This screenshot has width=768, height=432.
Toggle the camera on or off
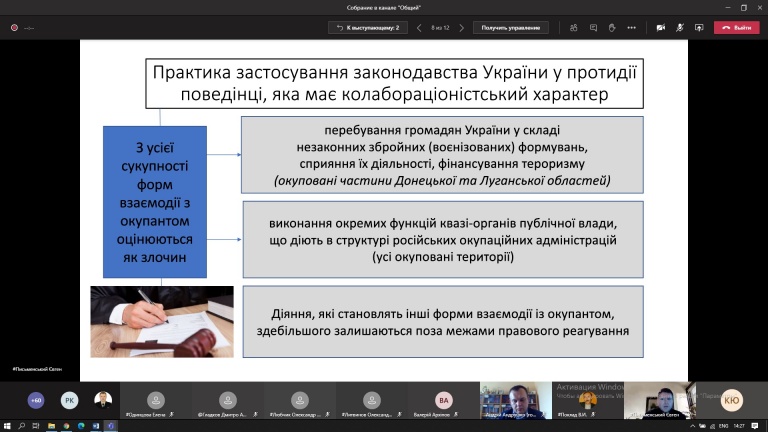tap(659, 28)
